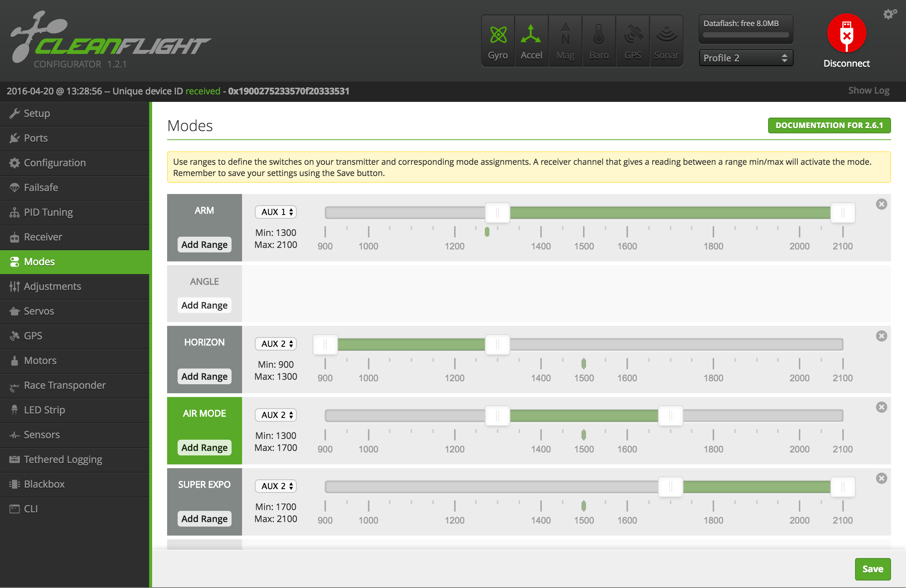The image size is (906, 588).
Task: Open the Profile 2 dropdown
Action: click(745, 58)
